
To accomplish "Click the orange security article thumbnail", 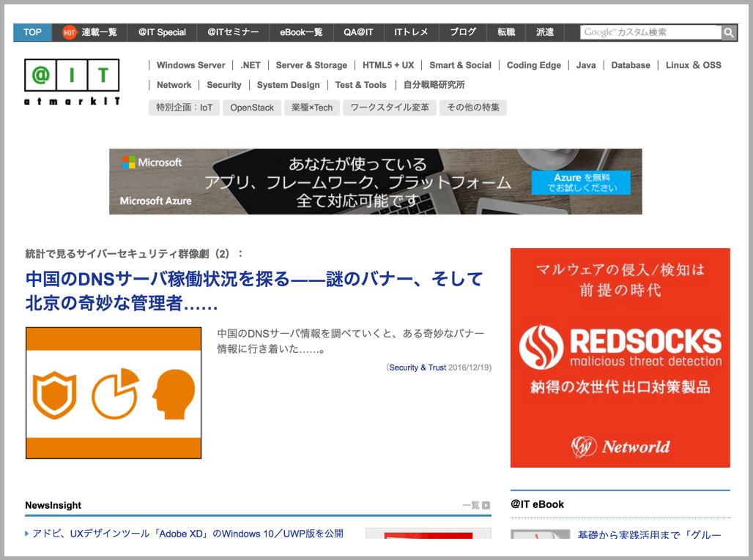I will click(x=114, y=393).
